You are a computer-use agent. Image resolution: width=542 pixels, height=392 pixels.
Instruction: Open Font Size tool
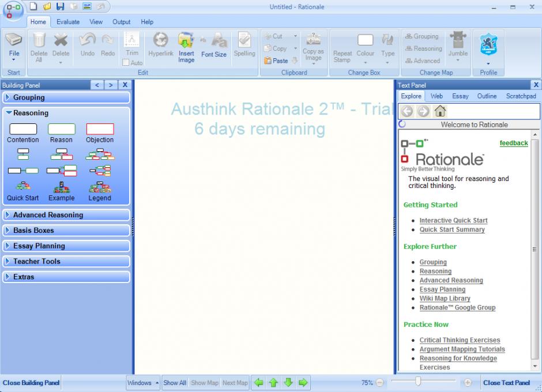click(214, 45)
